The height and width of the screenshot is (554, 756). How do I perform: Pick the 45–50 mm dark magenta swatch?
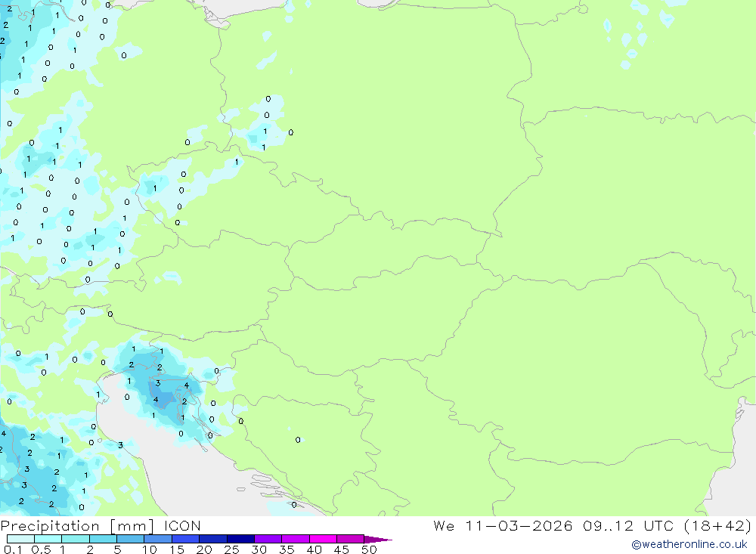point(350,539)
